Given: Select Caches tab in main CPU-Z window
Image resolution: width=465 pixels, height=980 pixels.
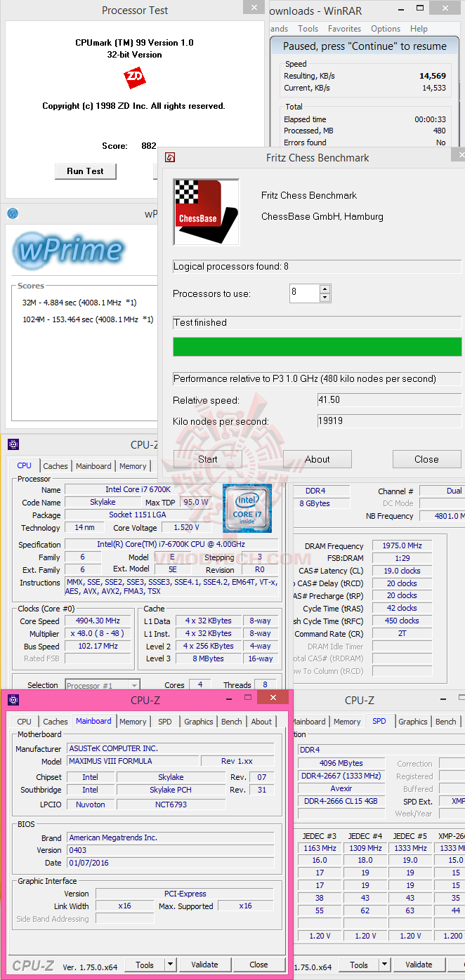Looking at the screenshot, I should [55, 466].
